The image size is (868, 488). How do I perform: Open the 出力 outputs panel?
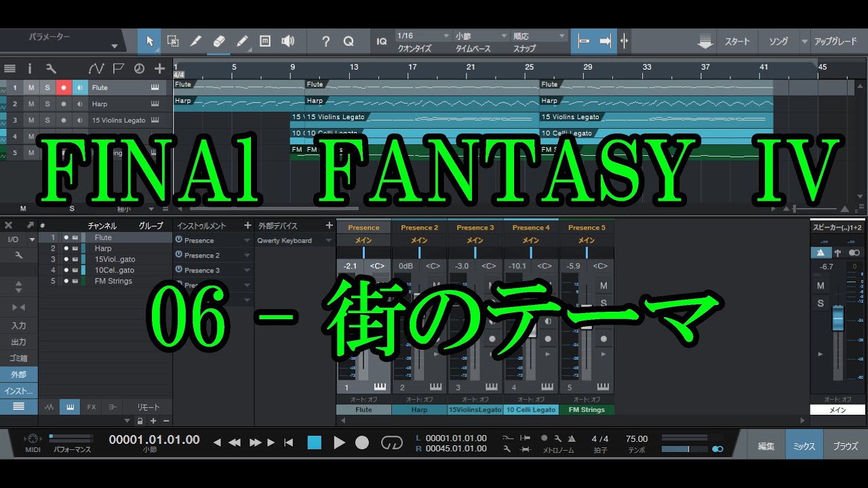19,342
